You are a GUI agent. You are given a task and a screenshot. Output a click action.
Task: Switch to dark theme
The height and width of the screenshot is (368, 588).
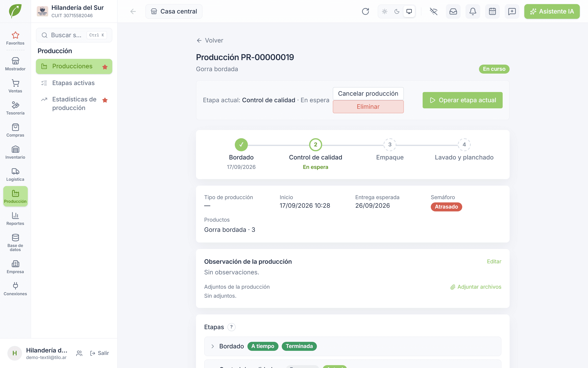(x=397, y=11)
